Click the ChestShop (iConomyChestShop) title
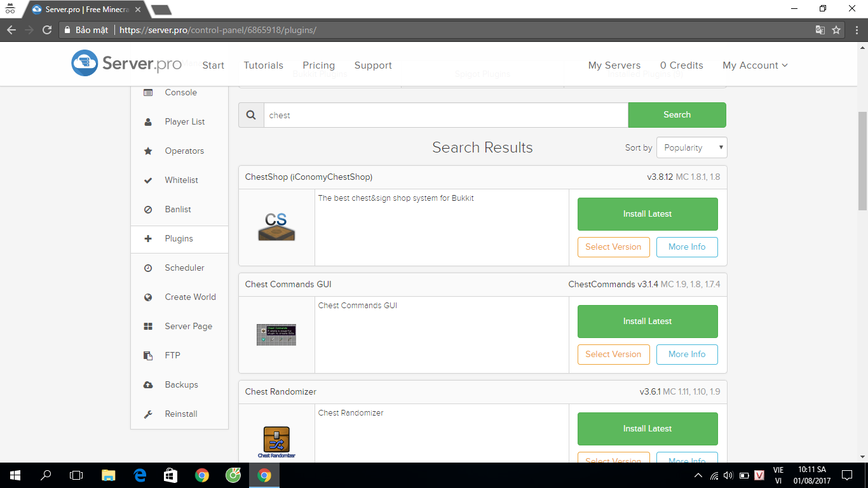 coord(309,177)
